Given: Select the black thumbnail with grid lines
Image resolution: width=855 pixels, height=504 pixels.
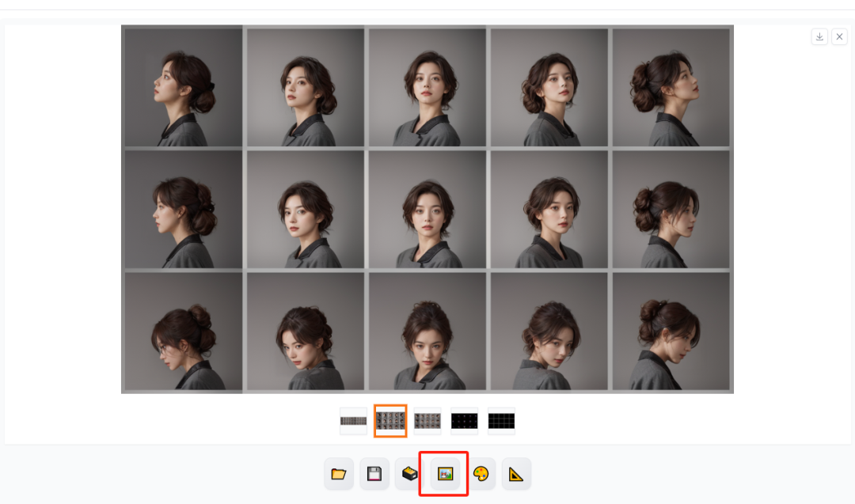Looking at the screenshot, I should coord(501,421).
